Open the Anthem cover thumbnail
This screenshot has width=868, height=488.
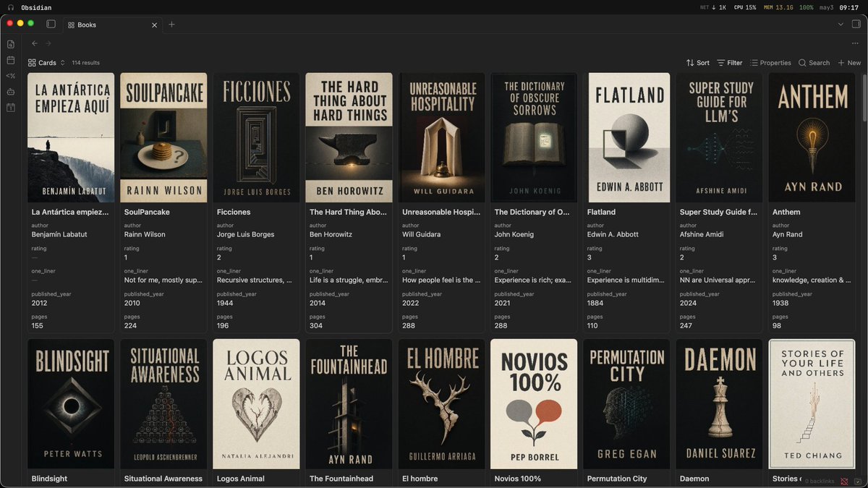[812, 137]
